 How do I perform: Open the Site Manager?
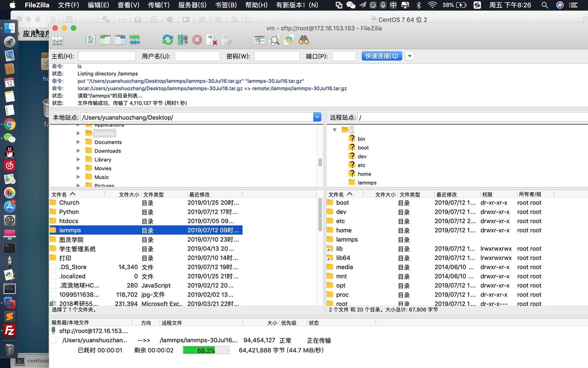pyautogui.click(x=57, y=40)
